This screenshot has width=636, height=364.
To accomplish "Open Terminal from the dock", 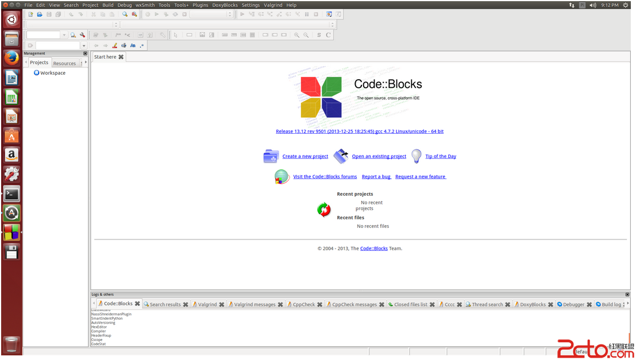I will click(11, 193).
